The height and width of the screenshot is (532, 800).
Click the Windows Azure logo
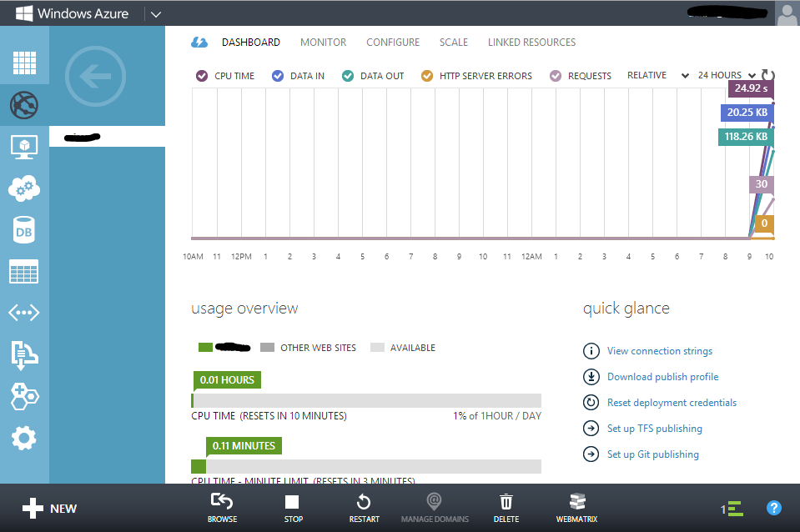tap(72, 13)
